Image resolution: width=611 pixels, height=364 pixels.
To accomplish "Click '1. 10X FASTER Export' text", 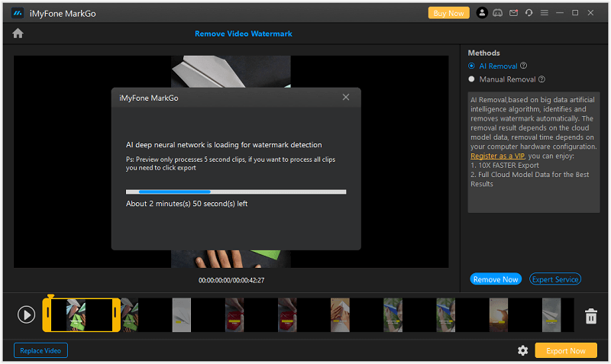I will coord(505,165).
